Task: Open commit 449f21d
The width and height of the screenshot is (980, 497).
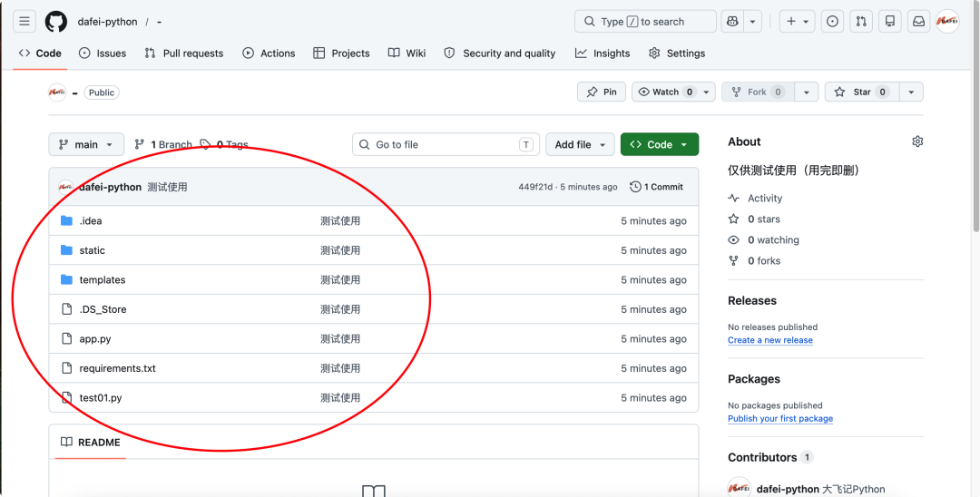Action: pyautogui.click(x=535, y=187)
